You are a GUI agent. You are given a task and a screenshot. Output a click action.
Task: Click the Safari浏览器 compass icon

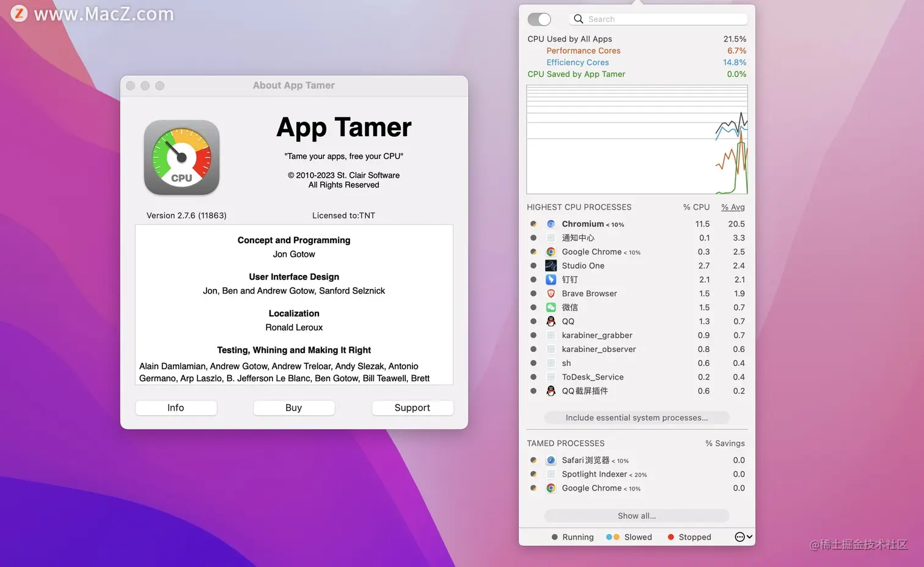pos(551,460)
